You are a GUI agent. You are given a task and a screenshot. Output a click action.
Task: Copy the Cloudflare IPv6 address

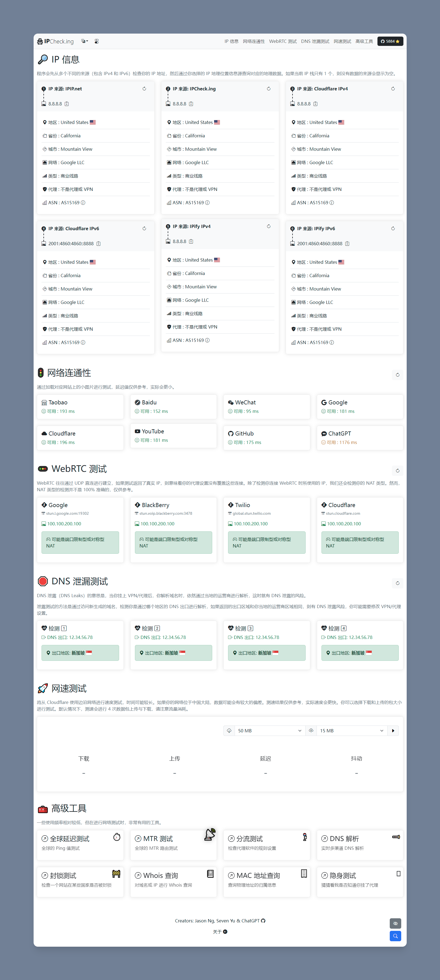99,244
